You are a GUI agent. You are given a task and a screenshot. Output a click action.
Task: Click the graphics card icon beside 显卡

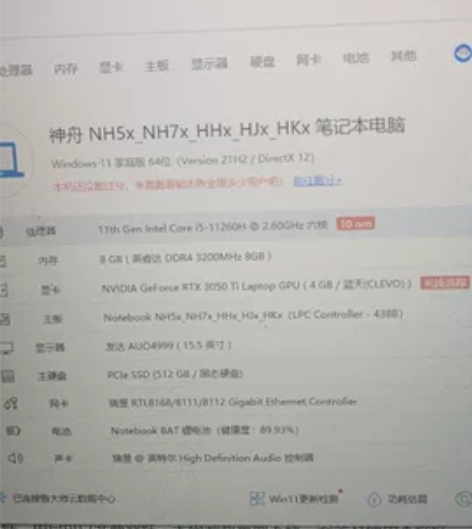point(4,290)
